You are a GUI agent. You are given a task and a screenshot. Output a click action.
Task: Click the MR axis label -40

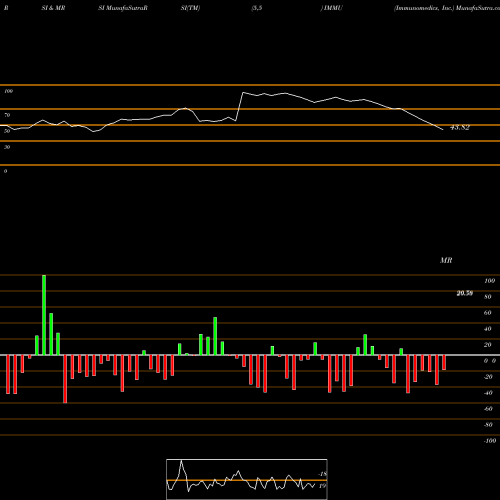[488, 393]
